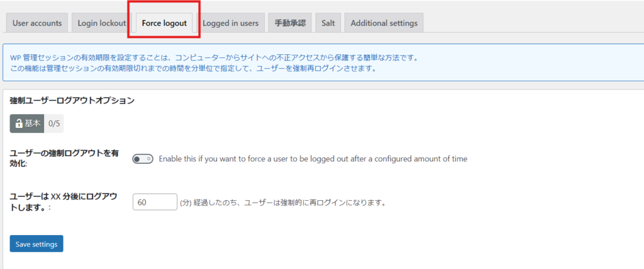Open the 手動承認 tab
This screenshot has height=269, width=644.
tap(290, 23)
